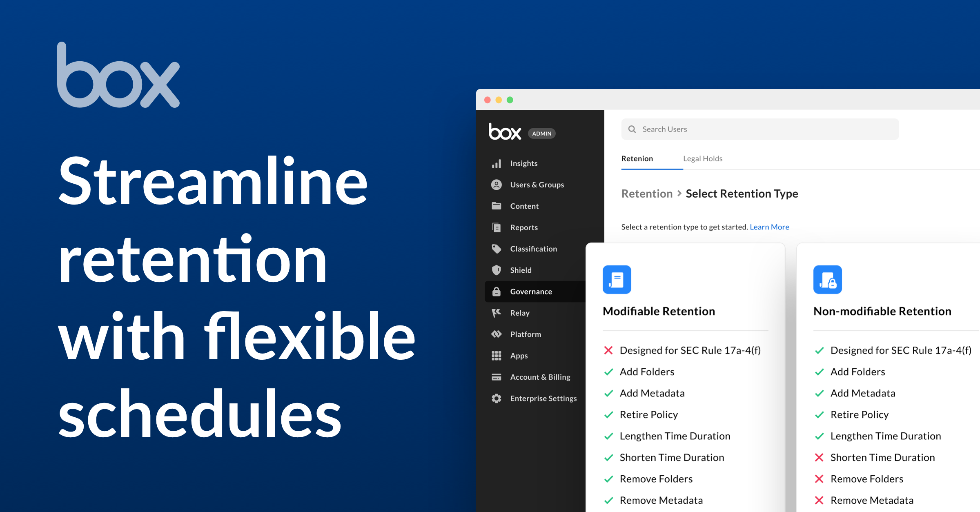The width and height of the screenshot is (980, 512).
Task: Toggle the Retire Policy checkmark under Modifiable Retention
Action: [x=608, y=415]
